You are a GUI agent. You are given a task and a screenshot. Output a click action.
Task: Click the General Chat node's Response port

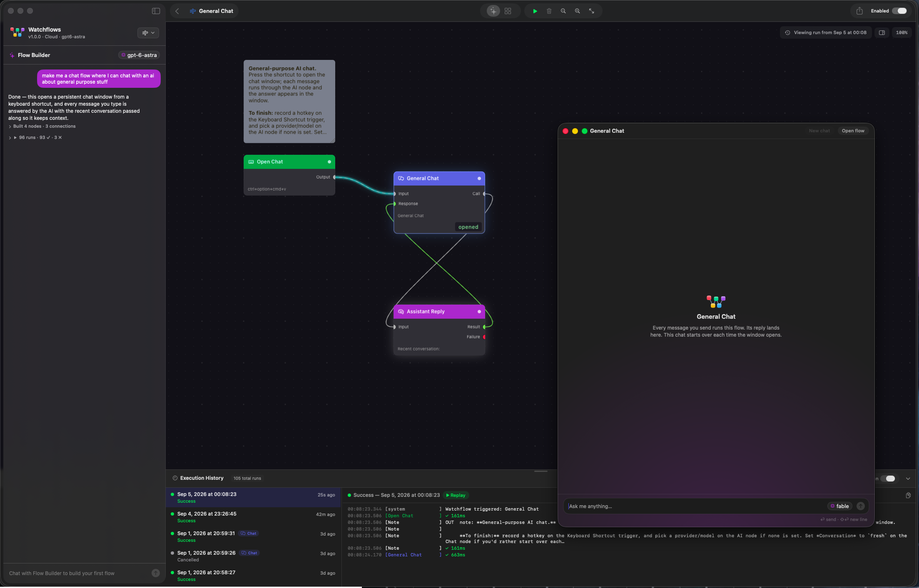point(394,204)
